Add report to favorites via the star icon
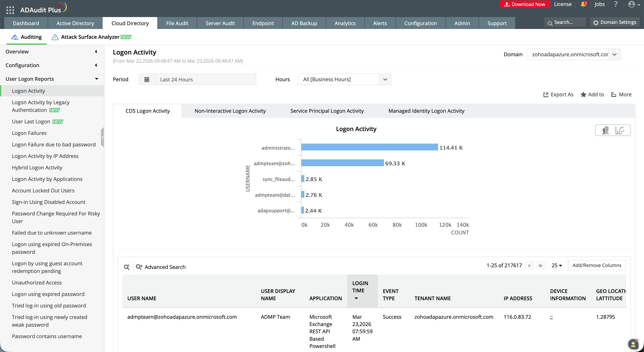The width and height of the screenshot is (644, 352). point(584,95)
